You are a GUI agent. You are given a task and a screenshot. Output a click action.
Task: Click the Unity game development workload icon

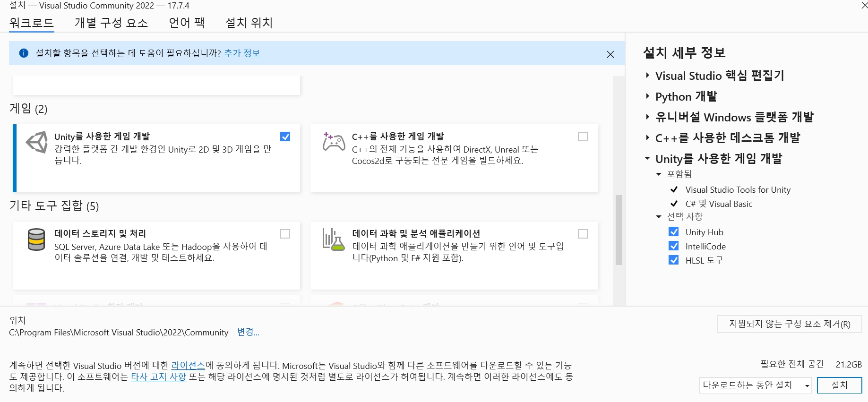tap(36, 142)
